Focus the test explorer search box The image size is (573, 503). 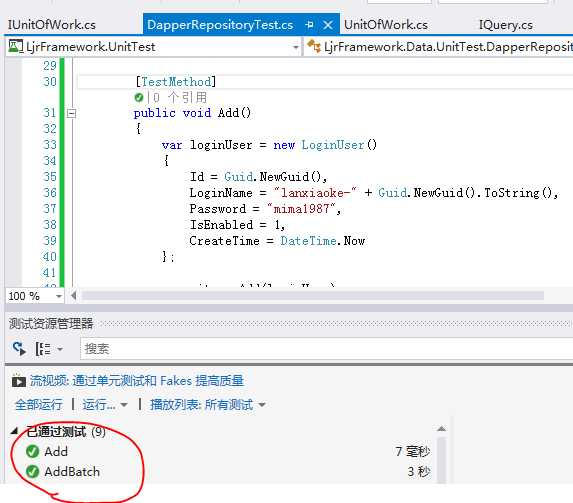point(326,348)
